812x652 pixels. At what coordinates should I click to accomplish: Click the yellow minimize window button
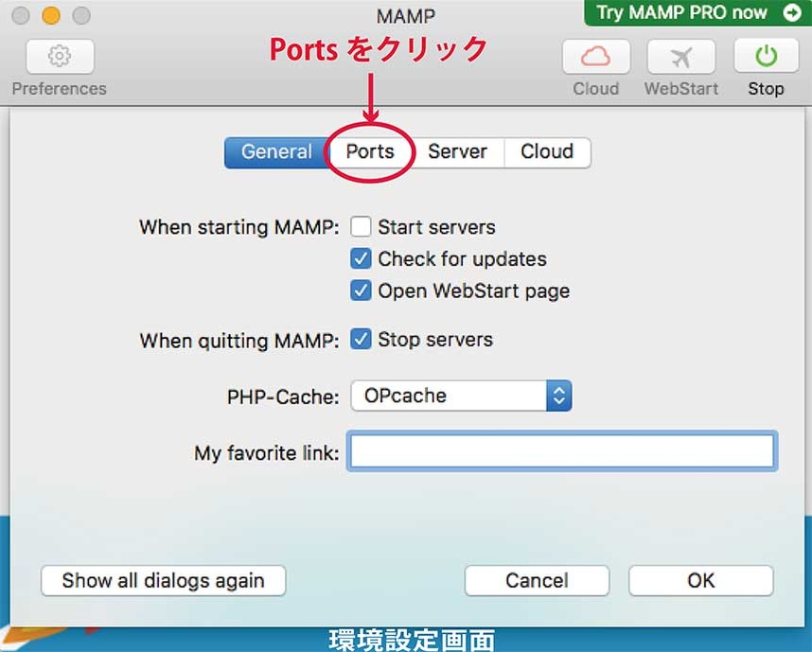[51, 15]
